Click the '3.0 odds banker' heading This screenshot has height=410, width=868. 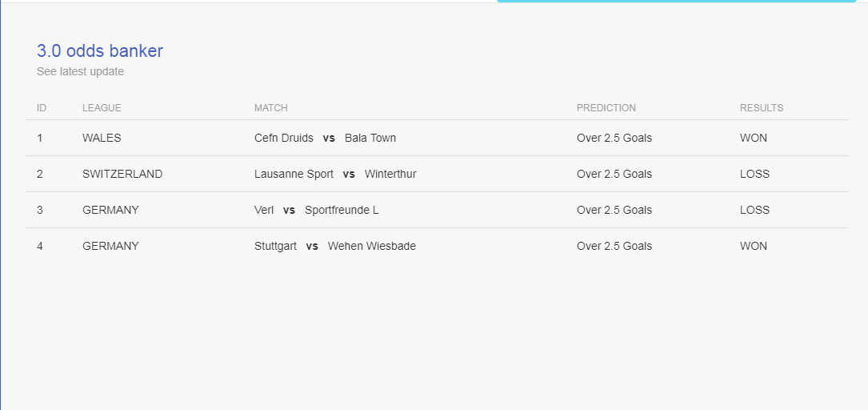point(100,51)
